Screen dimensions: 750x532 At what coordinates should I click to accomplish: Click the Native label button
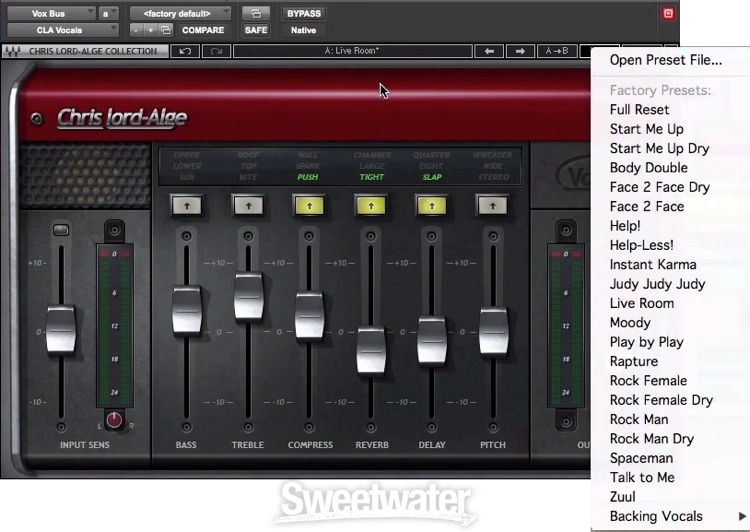(x=304, y=30)
